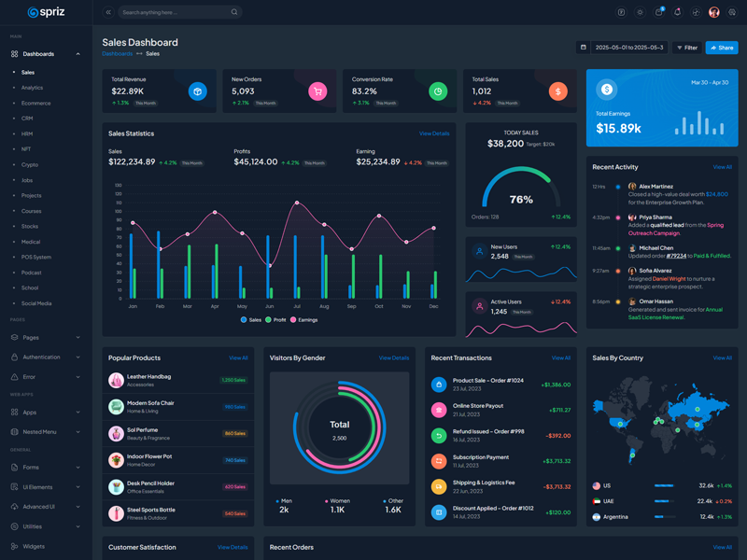Viewport: 747px width, 560px height.
Task: Click View Details in Sales Statistics
Action: click(x=434, y=133)
